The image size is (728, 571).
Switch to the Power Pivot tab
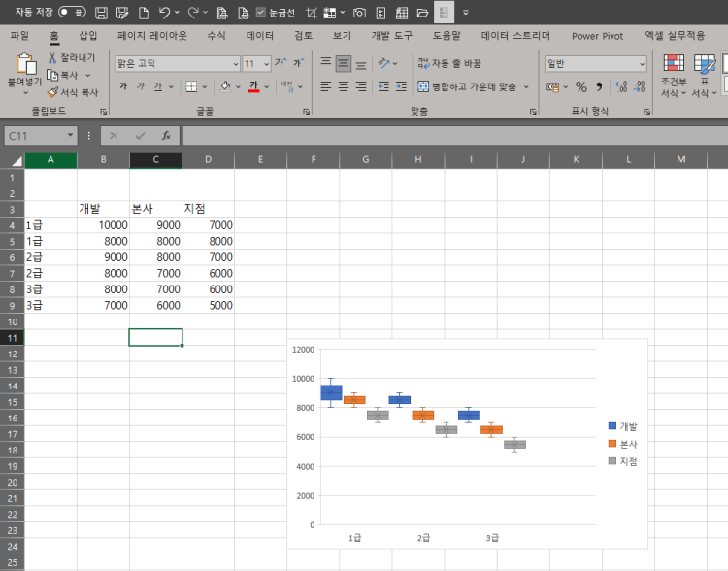(x=597, y=36)
